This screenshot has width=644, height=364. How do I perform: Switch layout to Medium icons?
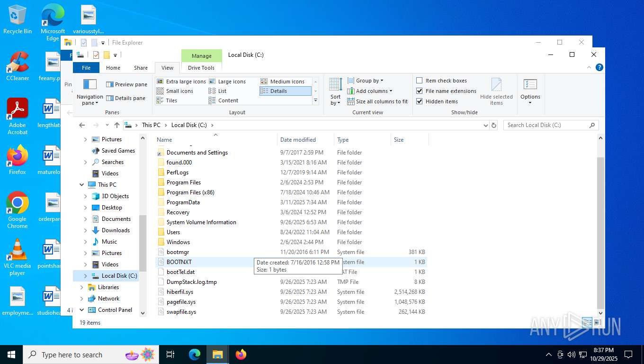pyautogui.click(x=283, y=82)
